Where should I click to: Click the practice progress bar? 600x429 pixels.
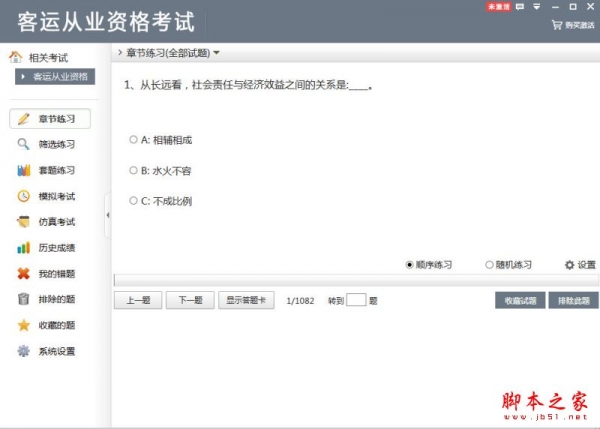355,280
